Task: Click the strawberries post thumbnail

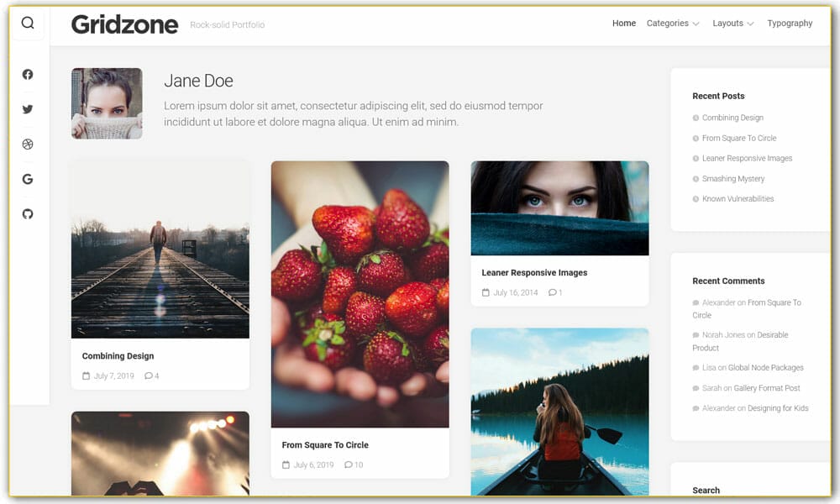Action: 360,294
